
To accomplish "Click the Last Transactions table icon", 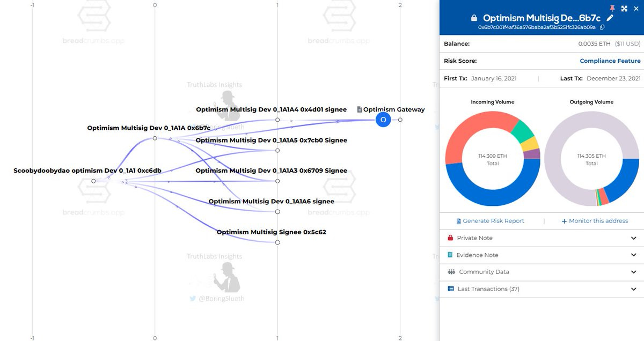I will (x=451, y=288).
